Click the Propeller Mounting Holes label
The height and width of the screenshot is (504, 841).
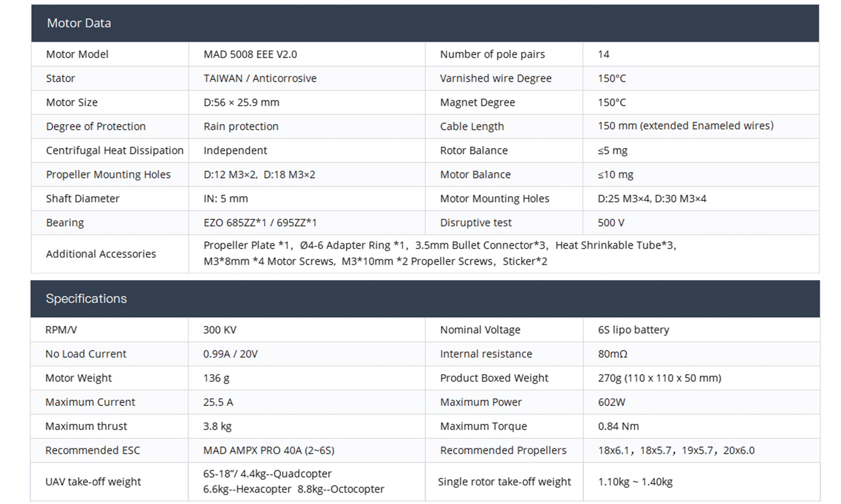(108, 175)
